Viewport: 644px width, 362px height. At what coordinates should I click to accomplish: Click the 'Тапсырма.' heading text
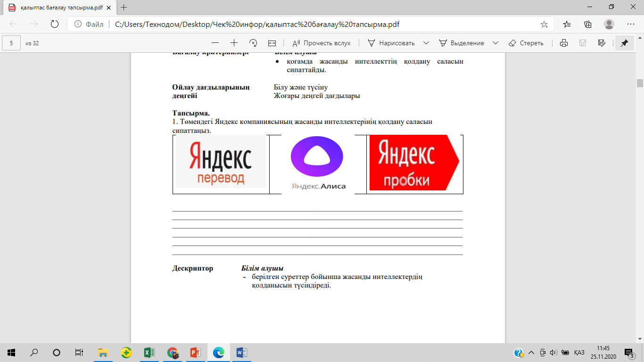click(191, 113)
